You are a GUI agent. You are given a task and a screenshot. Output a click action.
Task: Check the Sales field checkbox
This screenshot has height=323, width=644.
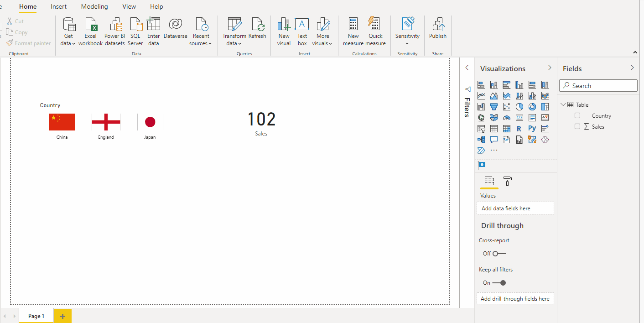point(577,126)
